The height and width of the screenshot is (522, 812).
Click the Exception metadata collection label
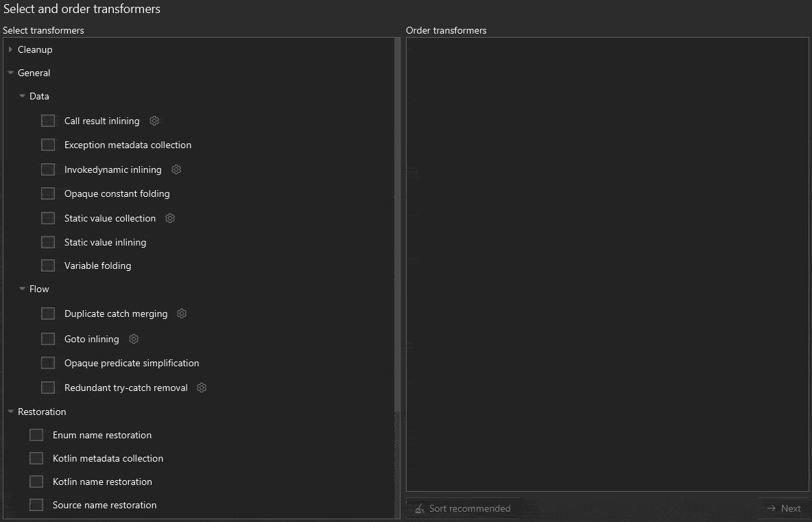coord(128,145)
